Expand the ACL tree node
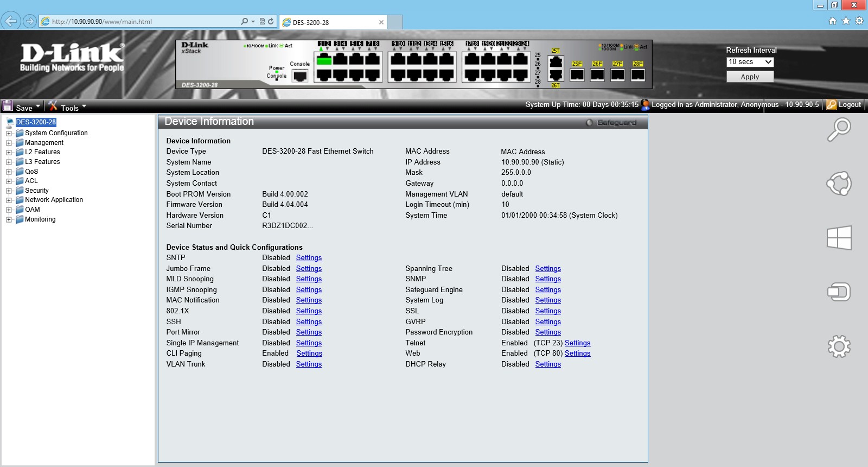The image size is (868, 467). coord(9,181)
